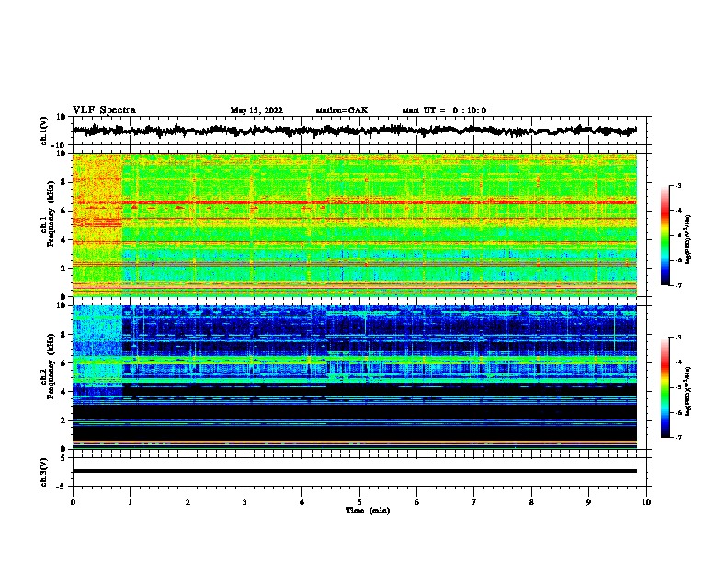Click the "-3" label on the ch.1 color scale

pyautogui.click(x=678, y=186)
